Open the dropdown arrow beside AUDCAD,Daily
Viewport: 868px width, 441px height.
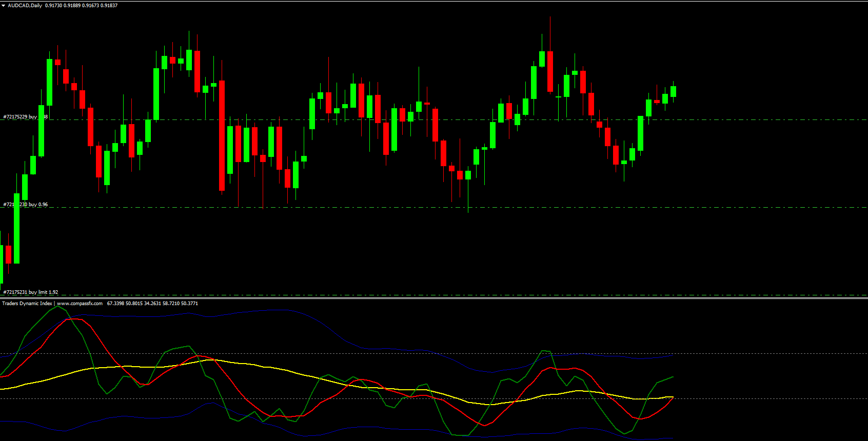3,6
